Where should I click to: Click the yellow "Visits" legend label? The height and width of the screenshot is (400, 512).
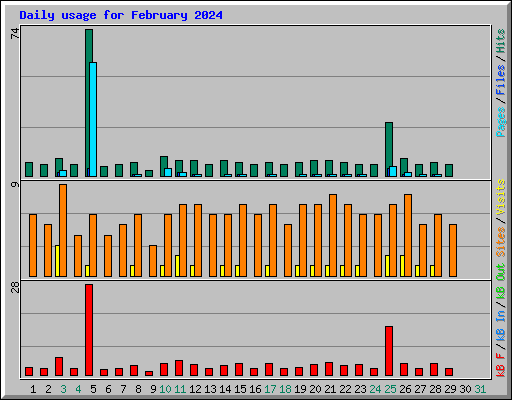click(x=501, y=197)
